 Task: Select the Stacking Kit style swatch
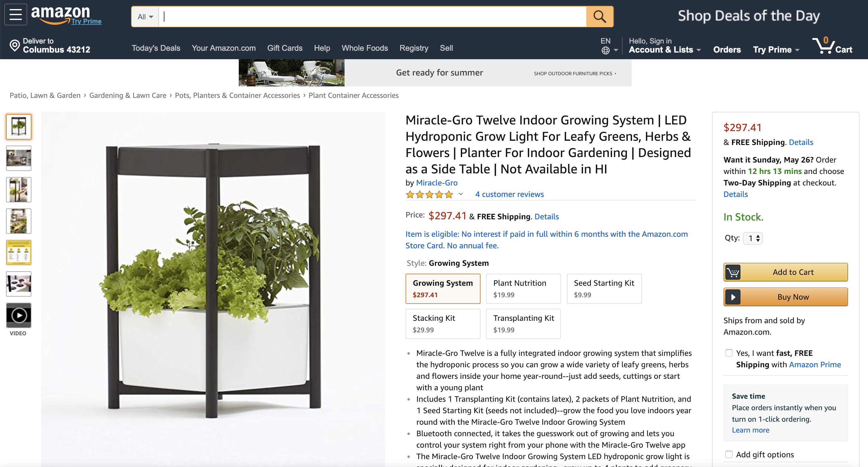tap(443, 324)
